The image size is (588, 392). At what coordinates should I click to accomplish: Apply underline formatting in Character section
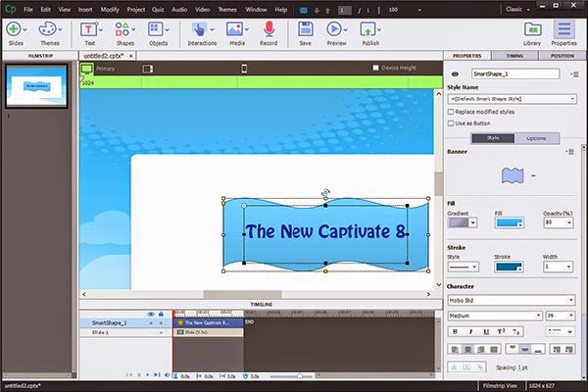(x=486, y=331)
